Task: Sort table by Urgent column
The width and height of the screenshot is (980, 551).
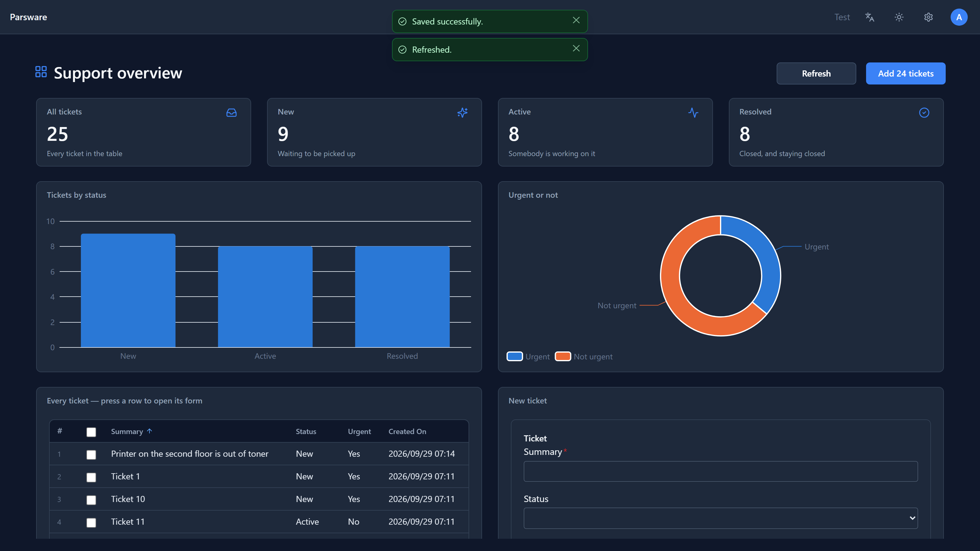Action: (359, 432)
